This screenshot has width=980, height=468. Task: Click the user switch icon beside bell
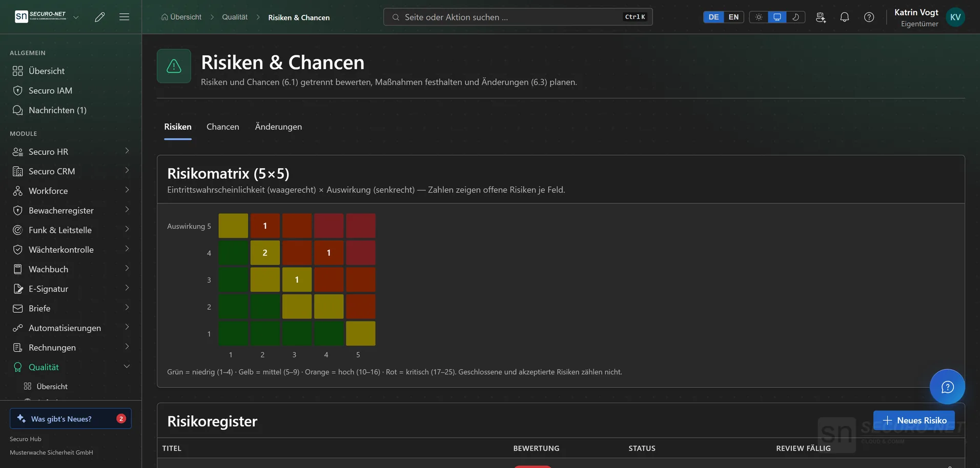[x=821, y=17]
